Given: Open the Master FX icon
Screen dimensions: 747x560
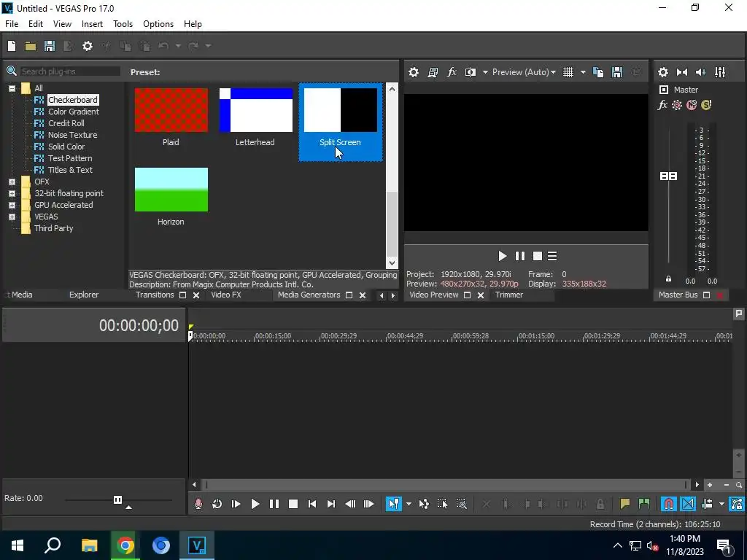Looking at the screenshot, I should click(662, 105).
